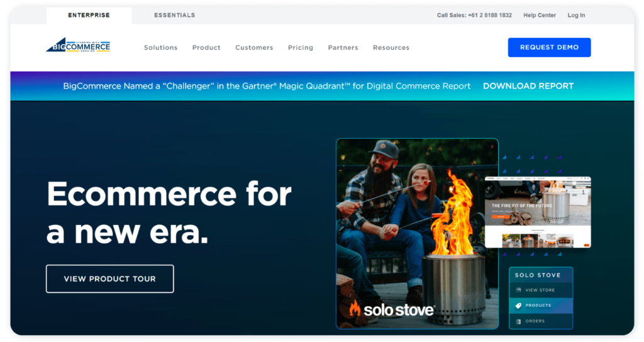
Task: Open the Solutions menu
Action: [x=160, y=48]
